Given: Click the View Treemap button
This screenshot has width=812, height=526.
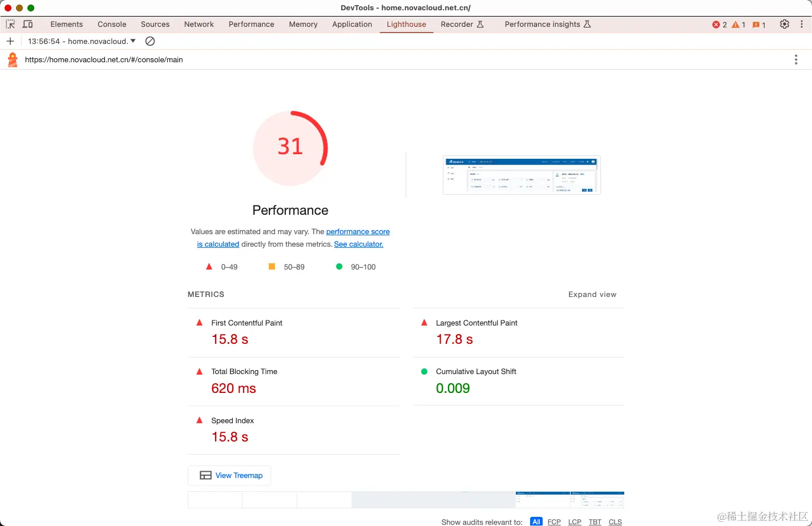Looking at the screenshot, I should [x=229, y=475].
